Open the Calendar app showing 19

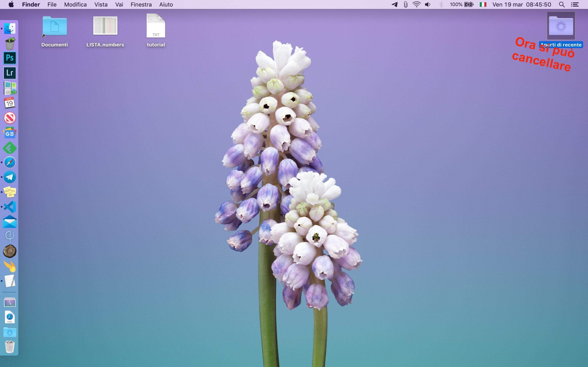[x=10, y=103]
